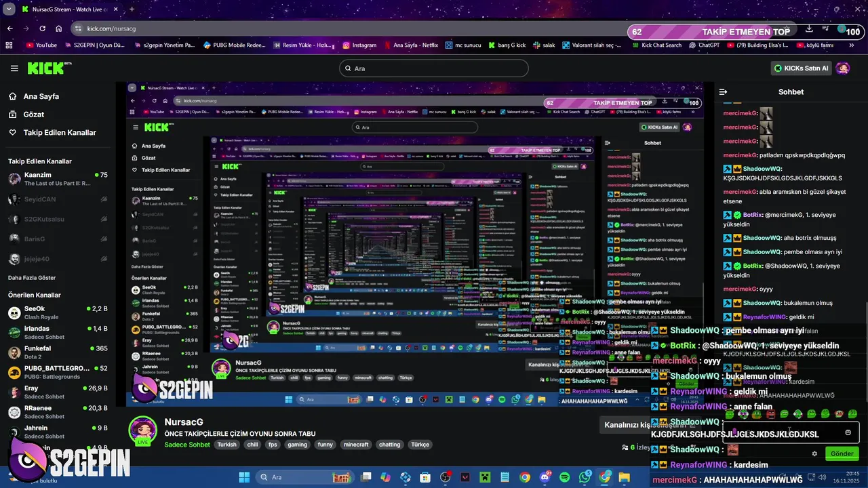Viewport: 868px width, 488px height.
Task: Open Funkefal recommended channel
Action: tap(57, 352)
